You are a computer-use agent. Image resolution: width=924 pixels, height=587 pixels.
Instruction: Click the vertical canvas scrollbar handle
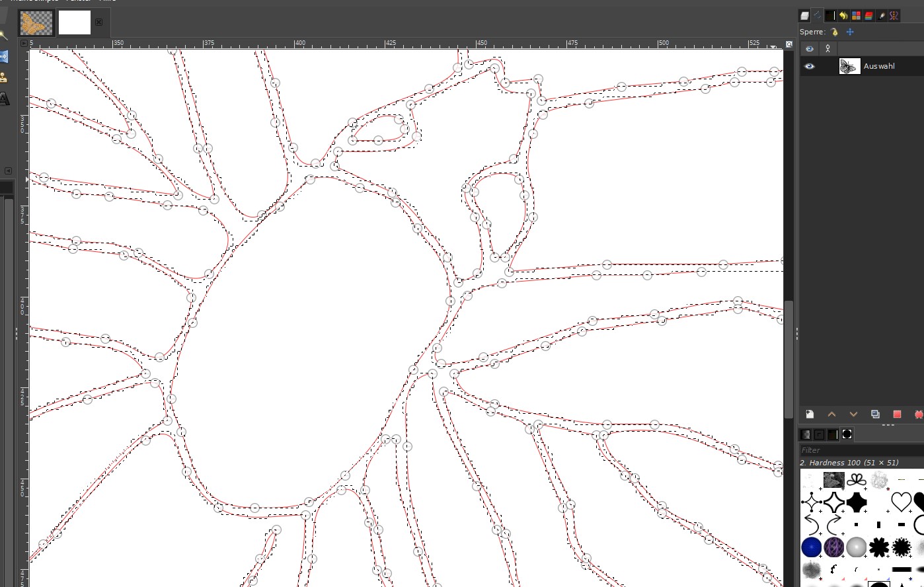789,359
